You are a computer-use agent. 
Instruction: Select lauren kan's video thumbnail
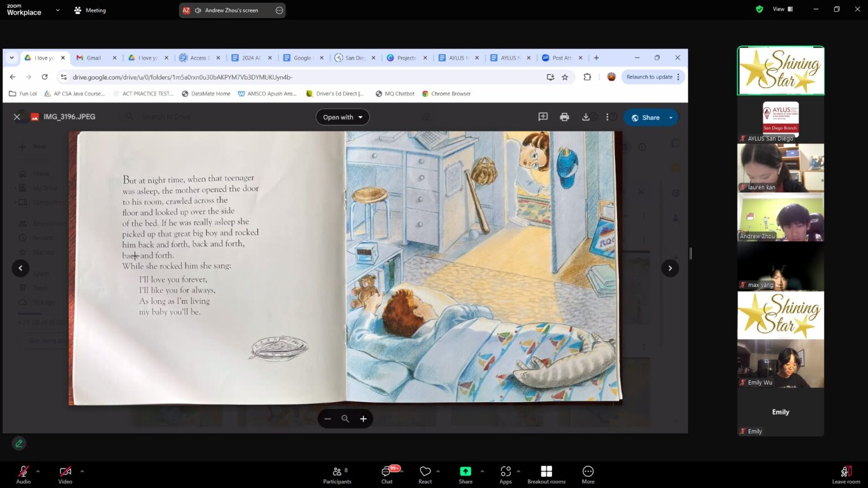click(780, 168)
